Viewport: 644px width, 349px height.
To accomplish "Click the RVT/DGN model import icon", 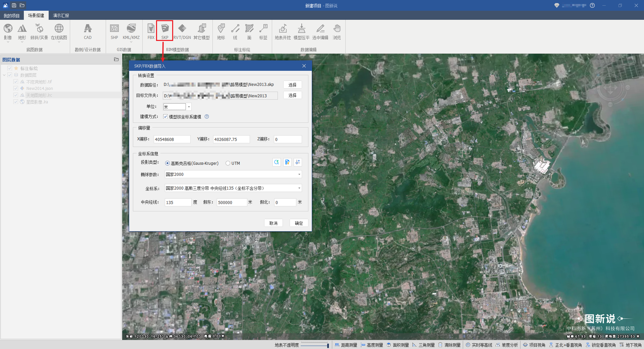I will click(x=182, y=32).
